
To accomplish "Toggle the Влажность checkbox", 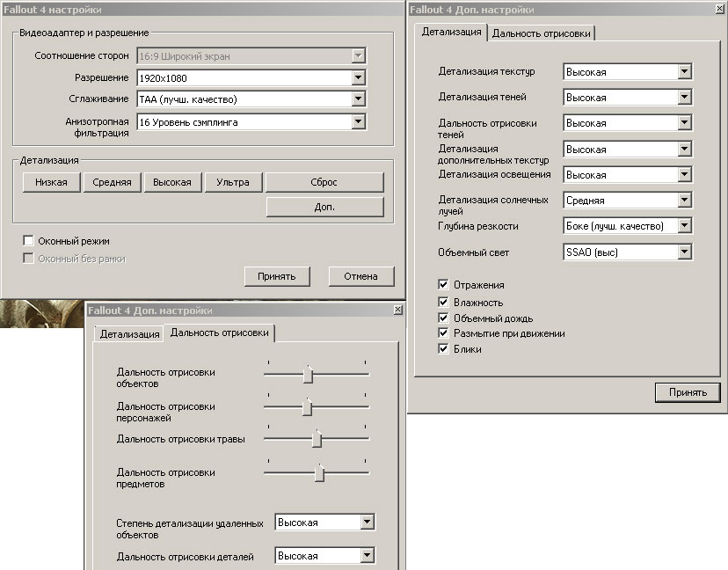I will point(443,302).
